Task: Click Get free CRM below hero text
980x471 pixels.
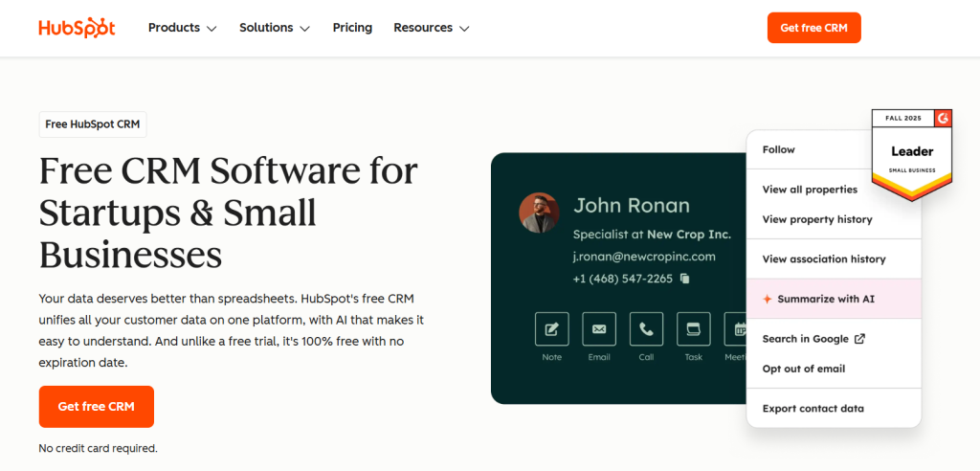Action: click(97, 407)
